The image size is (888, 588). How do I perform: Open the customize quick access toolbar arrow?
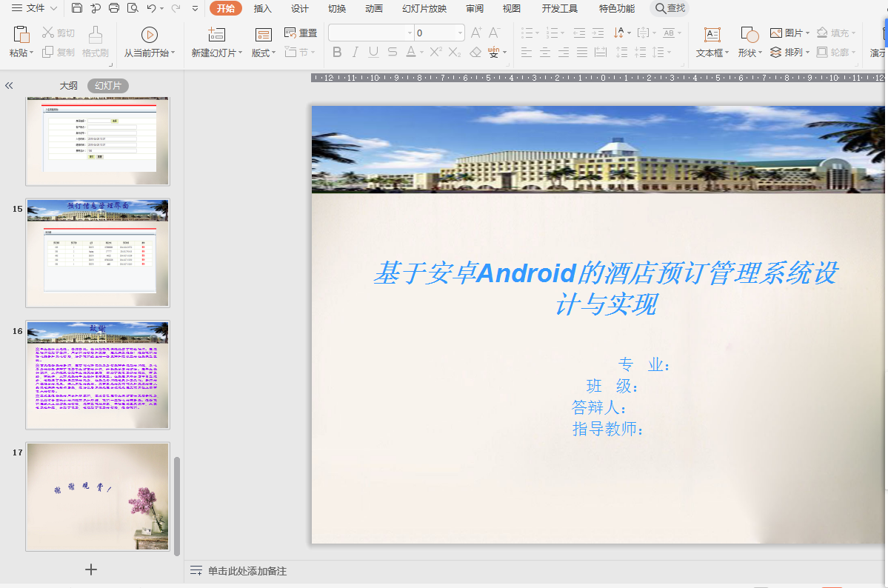tap(195, 8)
